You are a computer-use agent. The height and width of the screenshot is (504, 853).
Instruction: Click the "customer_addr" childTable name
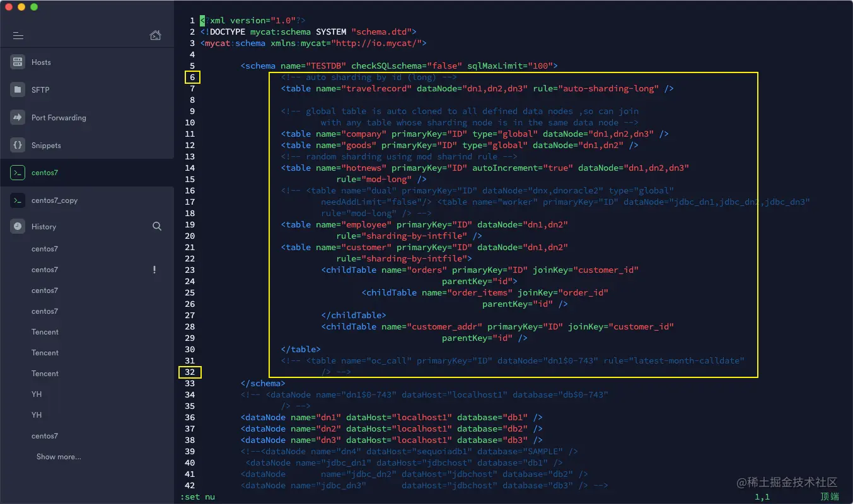(444, 326)
